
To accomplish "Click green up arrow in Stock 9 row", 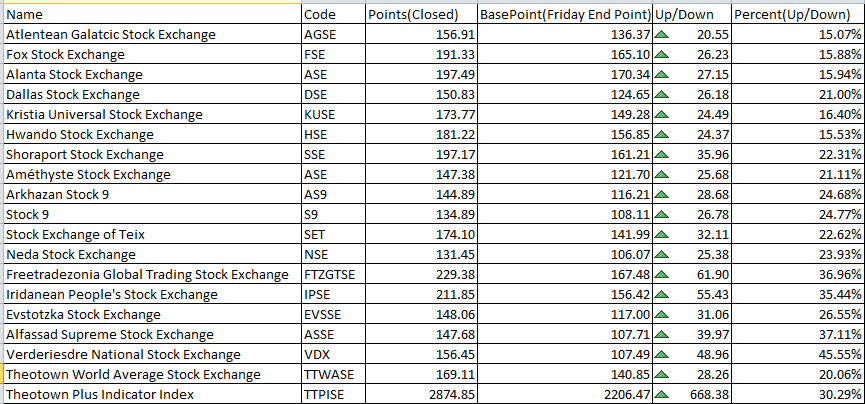I will [662, 215].
